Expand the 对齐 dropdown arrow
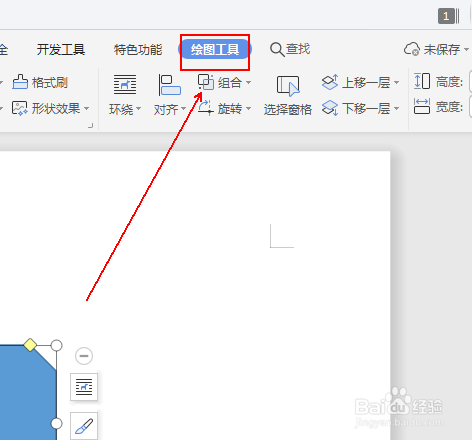Viewport: 472px width, 440px height. [183, 109]
